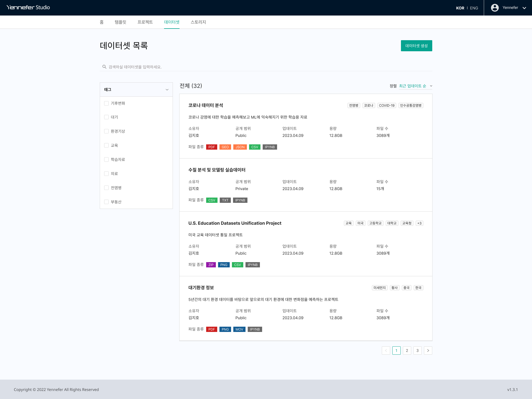
Task: Switch language to ENG
Action: 474,8
